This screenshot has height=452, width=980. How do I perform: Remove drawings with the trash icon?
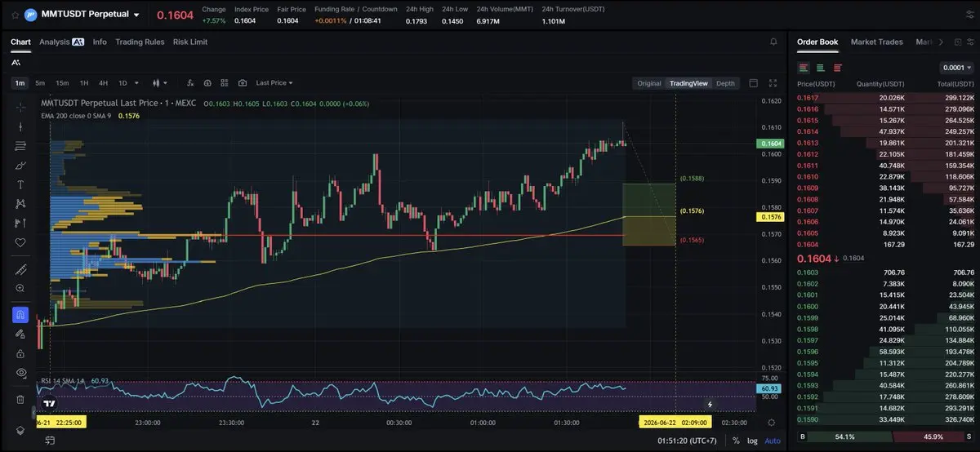point(20,399)
